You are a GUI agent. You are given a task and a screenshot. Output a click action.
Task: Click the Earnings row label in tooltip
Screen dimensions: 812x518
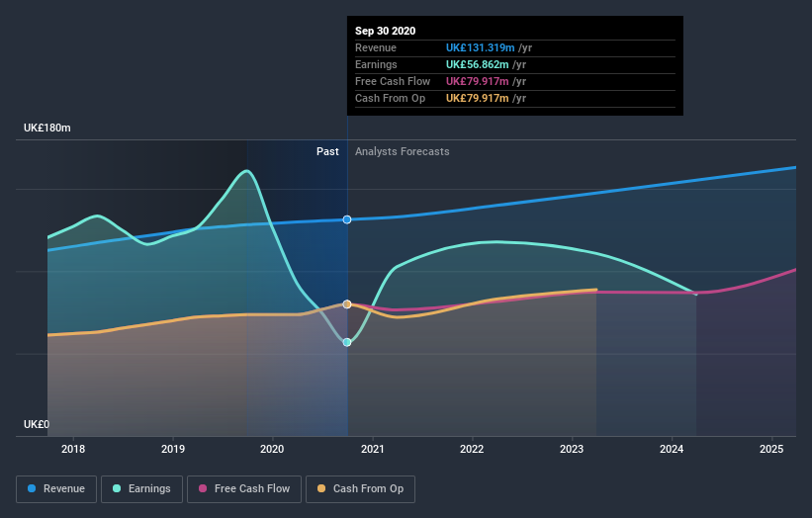[376, 64]
